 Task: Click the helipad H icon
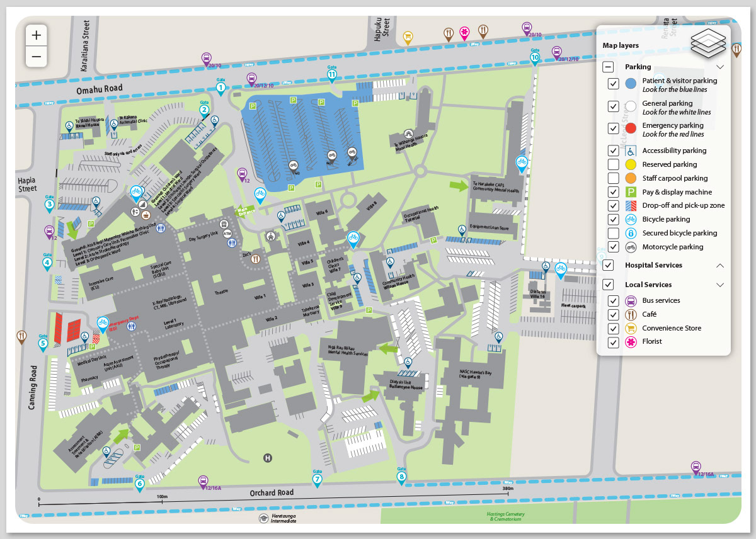tap(268, 458)
